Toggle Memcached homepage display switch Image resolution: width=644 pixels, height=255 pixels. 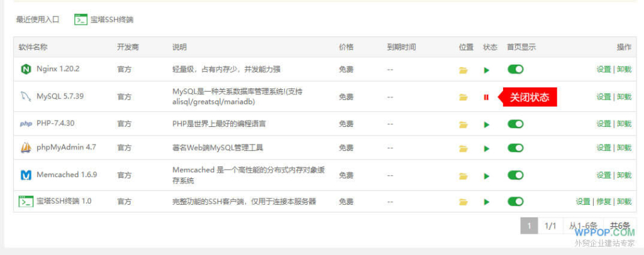(x=516, y=175)
